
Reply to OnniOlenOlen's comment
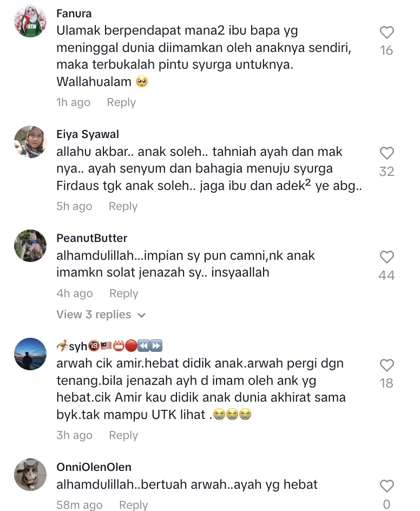pyautogui.click(x=134, y=505)
